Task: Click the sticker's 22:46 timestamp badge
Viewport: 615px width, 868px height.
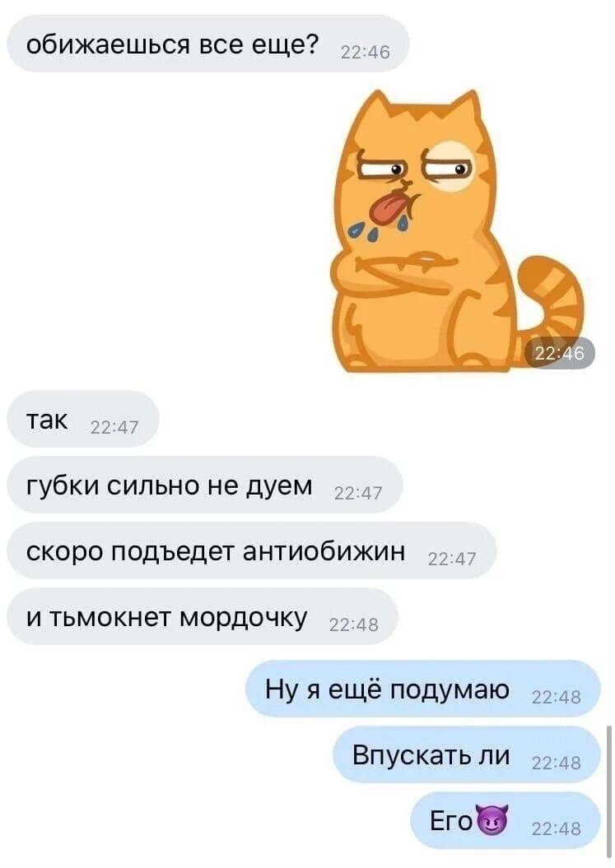Action: 560,353
